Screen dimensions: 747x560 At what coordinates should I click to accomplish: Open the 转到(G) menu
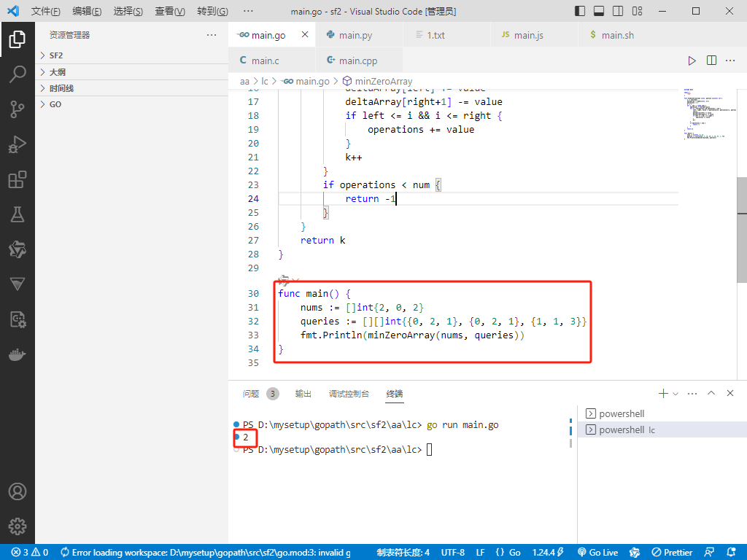(x=212, y=11)
